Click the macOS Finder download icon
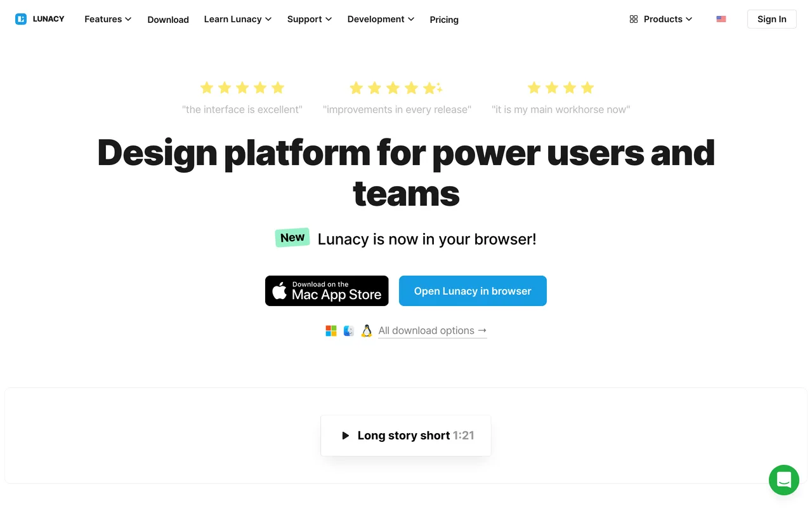The image size is (812, 508). coord(349,331)
